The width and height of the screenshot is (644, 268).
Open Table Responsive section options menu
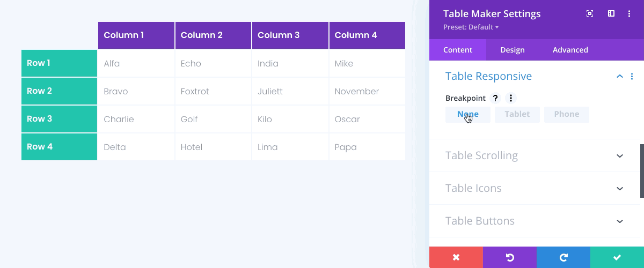[632, 77]
